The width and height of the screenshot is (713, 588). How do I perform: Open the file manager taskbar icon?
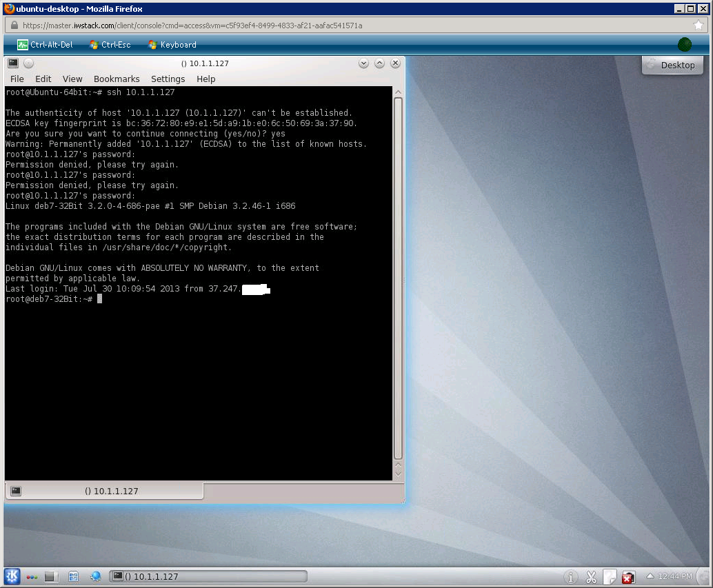tap(74, 576)
